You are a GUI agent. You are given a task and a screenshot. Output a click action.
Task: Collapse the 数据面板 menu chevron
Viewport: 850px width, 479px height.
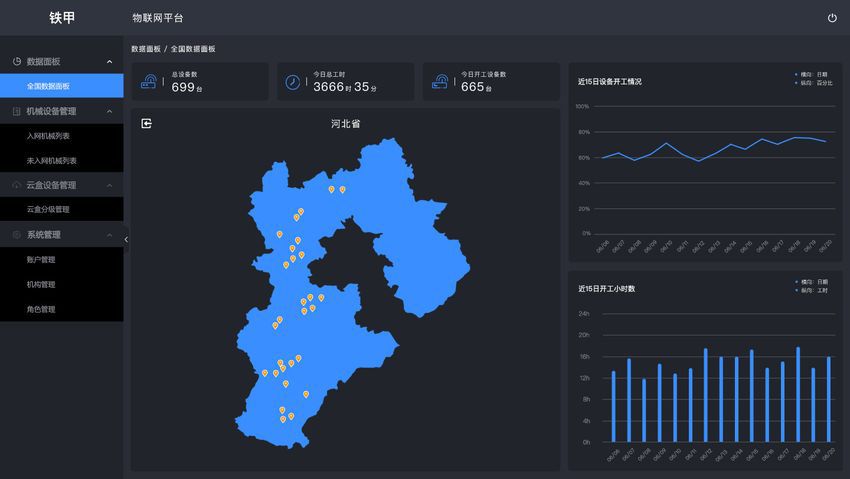click(109, 62)
